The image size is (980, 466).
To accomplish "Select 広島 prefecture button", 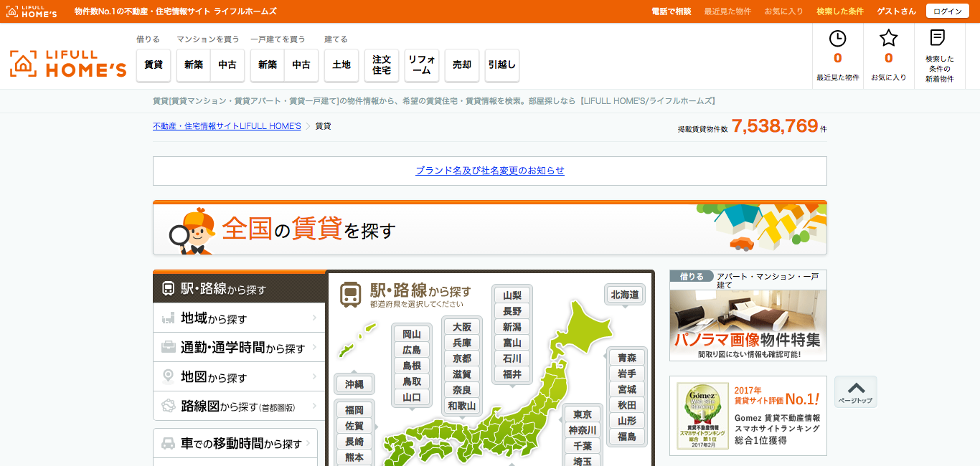I will click(x=412, y=350).
